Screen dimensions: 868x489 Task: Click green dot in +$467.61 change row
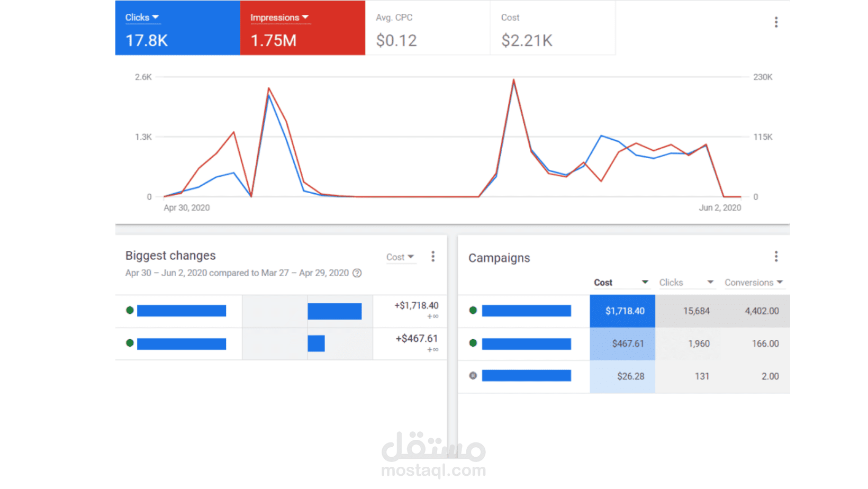pyautogui.click(x=130, y=343)
